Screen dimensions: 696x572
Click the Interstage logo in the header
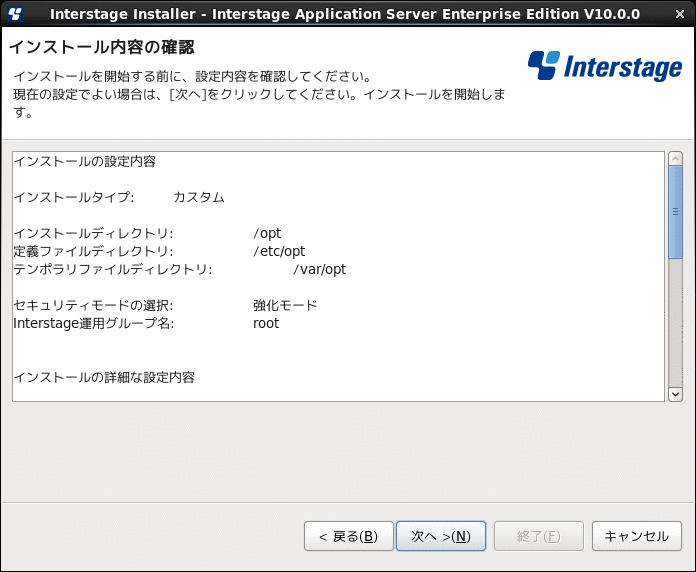point(605,67)
